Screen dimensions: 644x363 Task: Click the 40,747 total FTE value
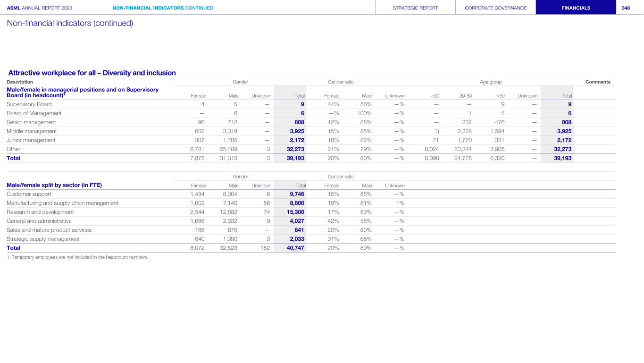click(295, 248)
